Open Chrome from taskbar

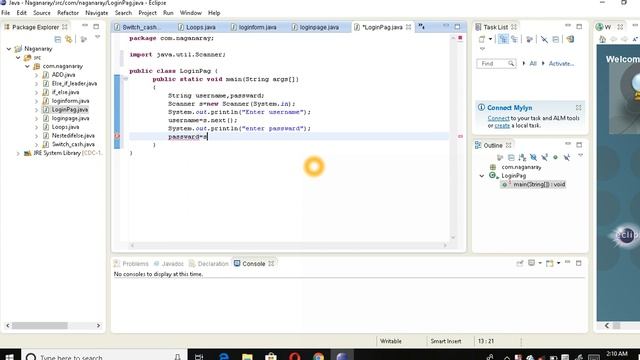tap(318, 356)
